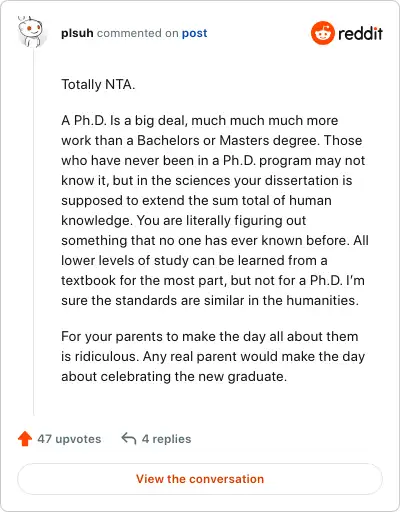Screen dimensions: 400x512
Task: Upvote the comment with the orange arrow
Action: 25,439
